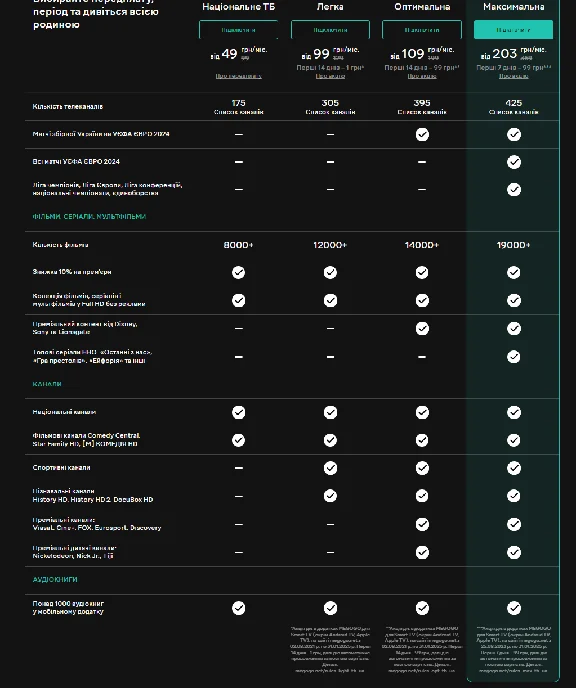Click Оптимальна checkmark in Преміальний контент row
This screenshot has height=688, width=576.
pyautogui.click(x=422, y=329)
